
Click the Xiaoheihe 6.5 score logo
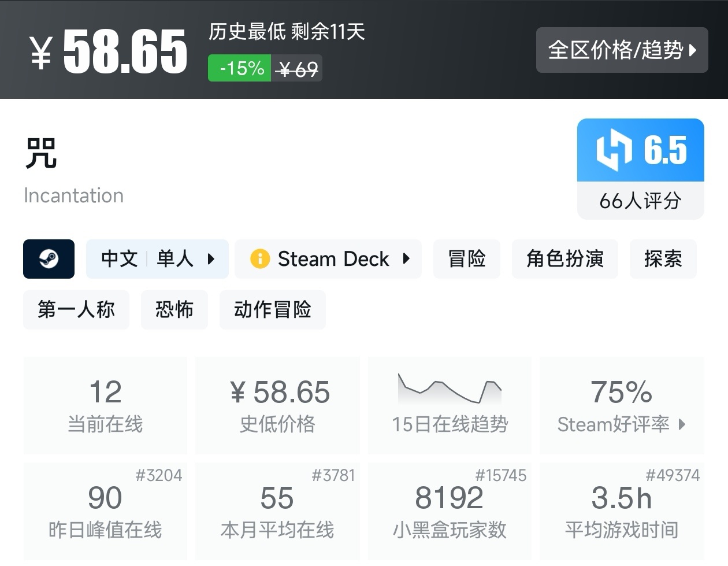[x=614, y=150]
